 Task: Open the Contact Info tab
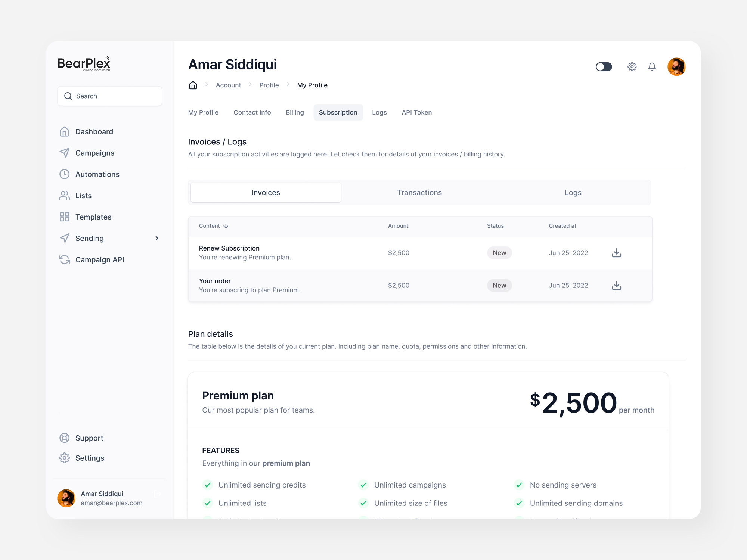click(x=252, y=112)
